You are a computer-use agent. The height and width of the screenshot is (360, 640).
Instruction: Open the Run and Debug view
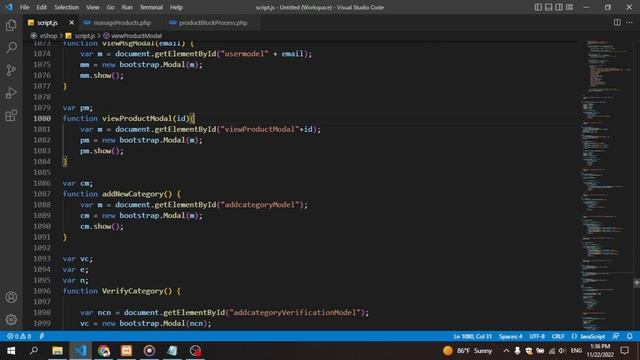point(11,93)
